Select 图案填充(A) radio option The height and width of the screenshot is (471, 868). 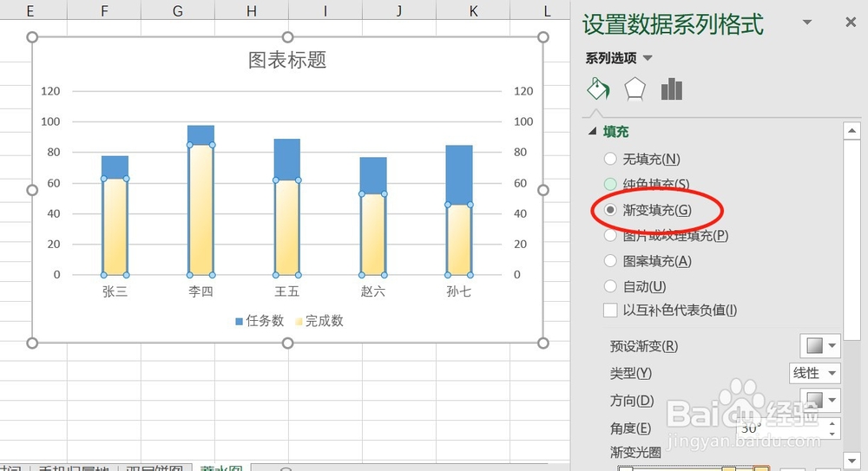610,261
